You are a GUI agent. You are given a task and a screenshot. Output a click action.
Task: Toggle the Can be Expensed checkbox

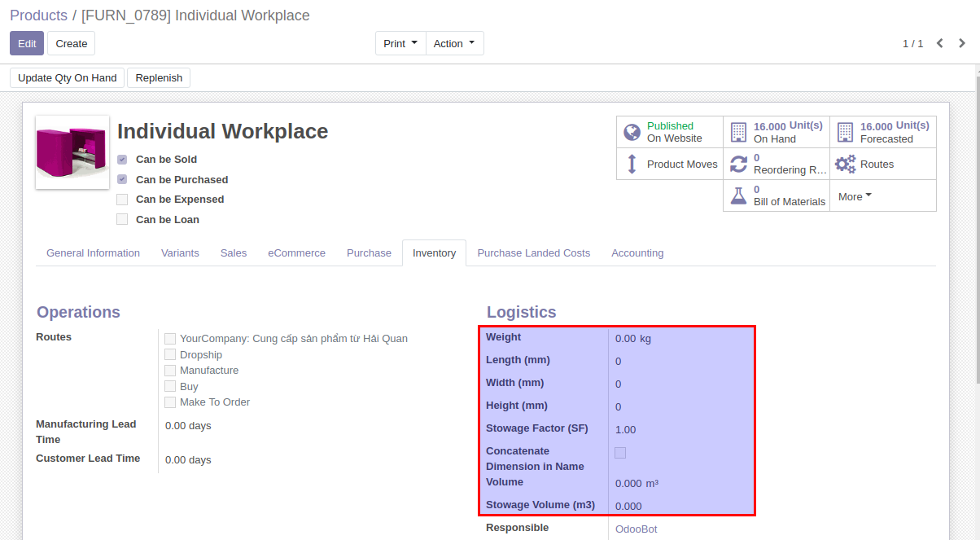coord(122,200)
